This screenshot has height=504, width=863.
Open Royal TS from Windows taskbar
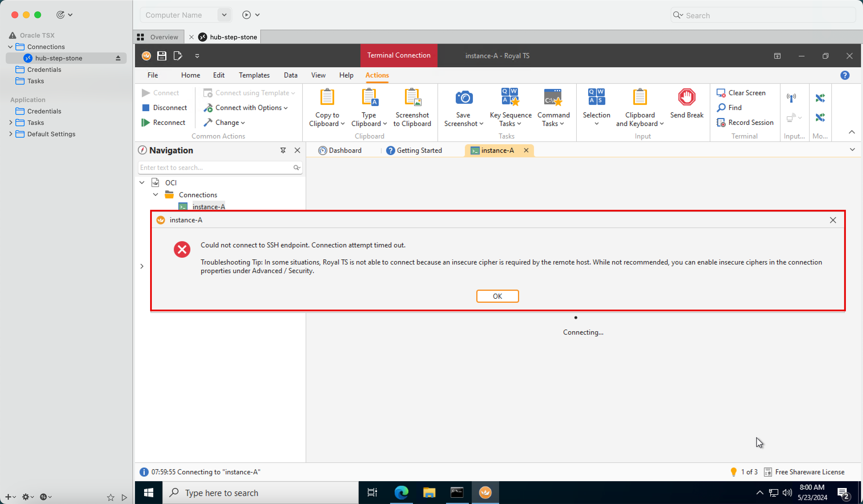click(485, 492)
